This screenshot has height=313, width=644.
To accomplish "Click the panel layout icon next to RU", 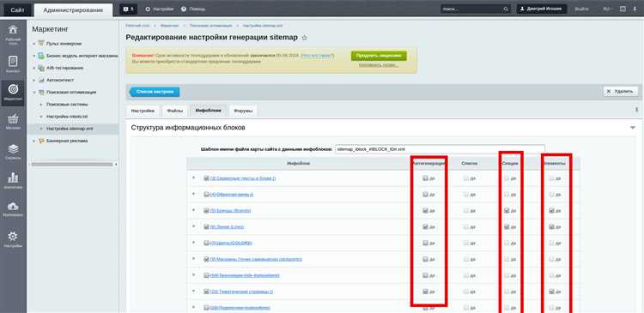I will pyautogui.click(x=623, y=9).
